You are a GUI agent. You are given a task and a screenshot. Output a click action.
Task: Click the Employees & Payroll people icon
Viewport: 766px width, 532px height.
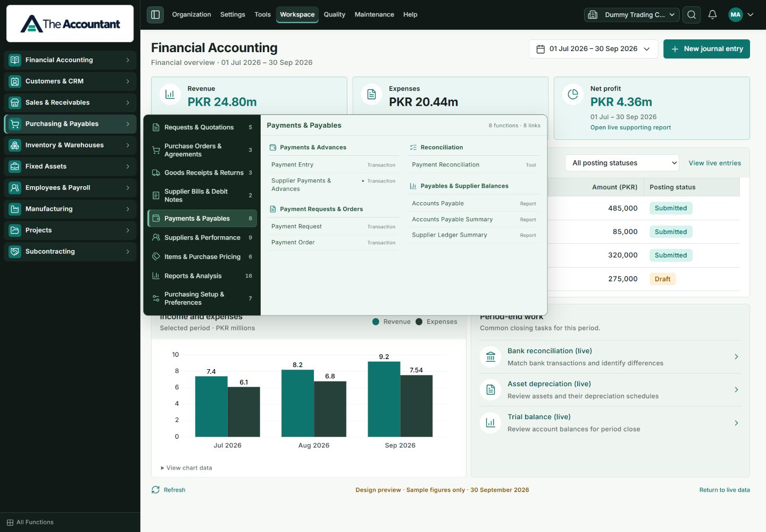coord(15,188)
